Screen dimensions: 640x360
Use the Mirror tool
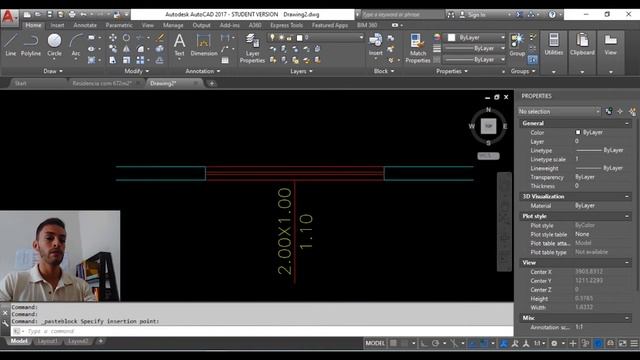(127, 49)
